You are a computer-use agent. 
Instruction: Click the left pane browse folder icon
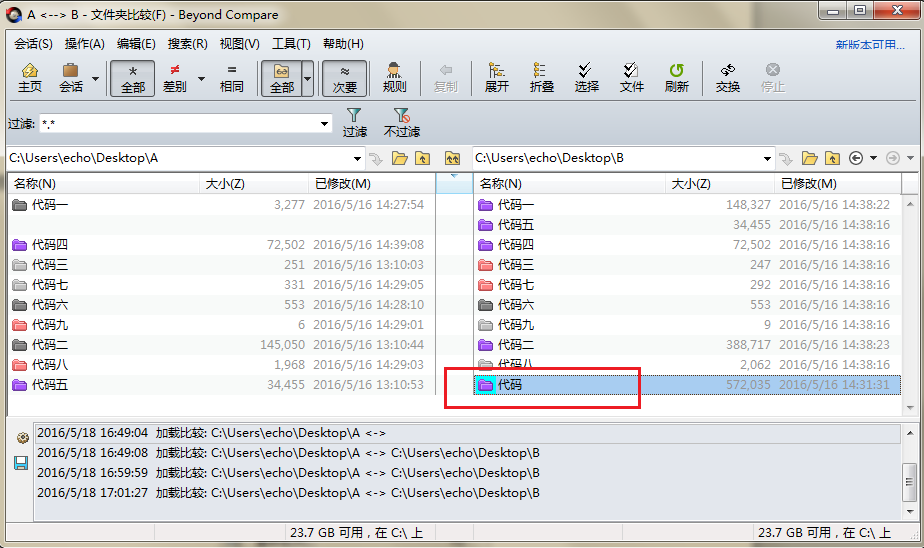pos(400,159)
